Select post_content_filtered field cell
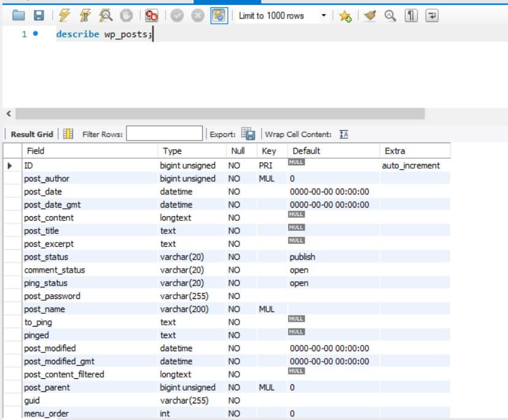The width and height of the screenshot is (508, 420). 90,375
